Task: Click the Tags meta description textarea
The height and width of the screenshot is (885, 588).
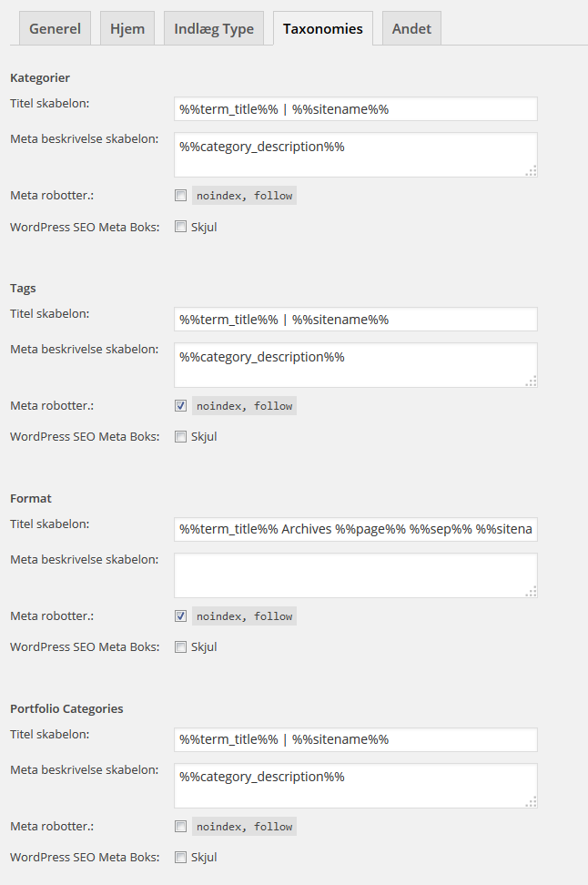Action: (355, 365)
